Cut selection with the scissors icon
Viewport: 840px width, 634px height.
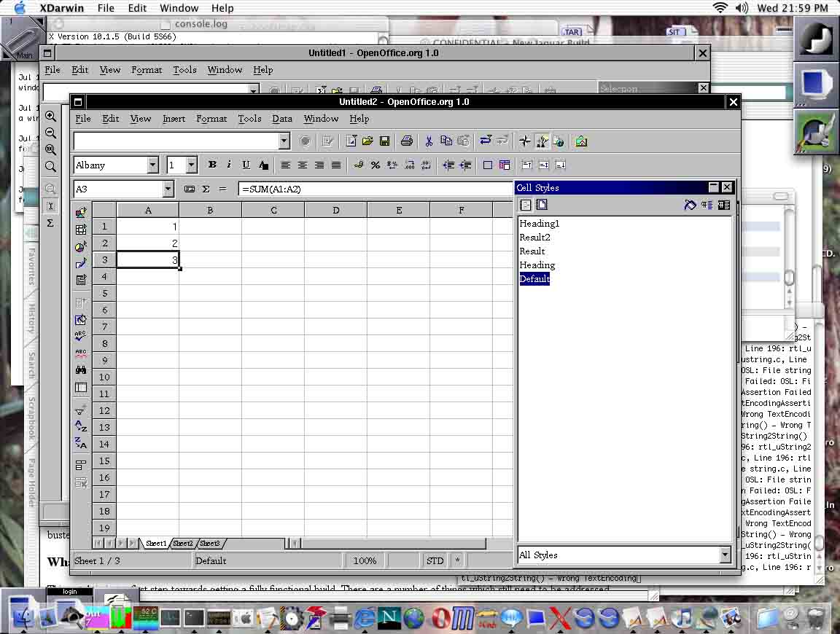pos(429,141)
